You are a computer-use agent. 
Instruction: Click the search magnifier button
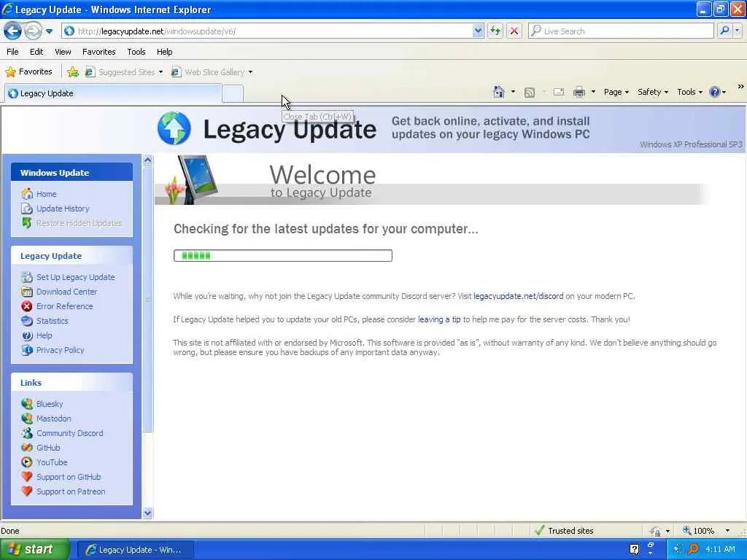724,31
